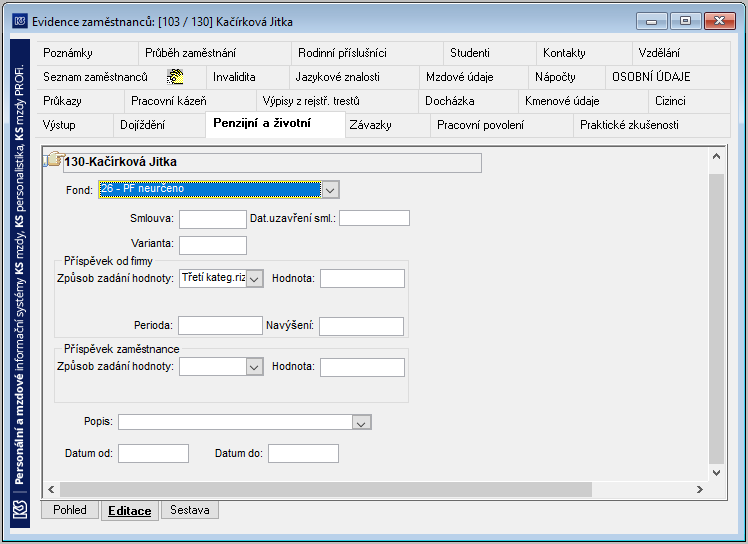The height and width of the screenshot is (544, 748).
Task: Click the Datum od input field
Action: tap(154, 453)
